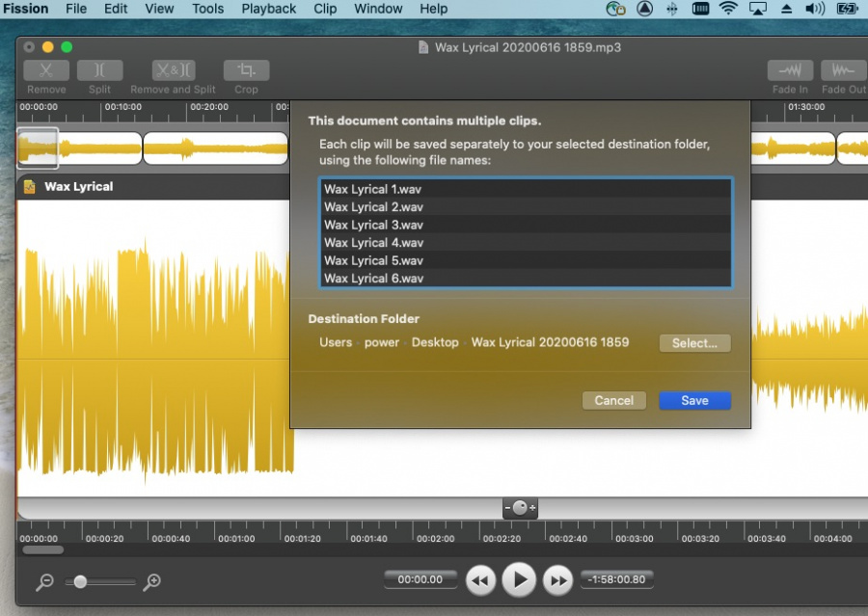This screenshot has width=868, height=616.
Task: Click the horizontal zoom slider knob
Action: pos(80,582)
